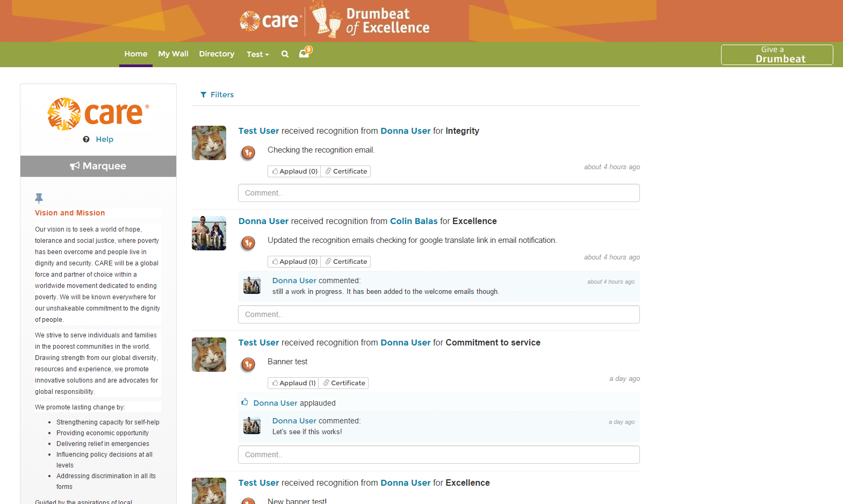Applaud the Colin Balas Excellence post

(x=294, y=262)
